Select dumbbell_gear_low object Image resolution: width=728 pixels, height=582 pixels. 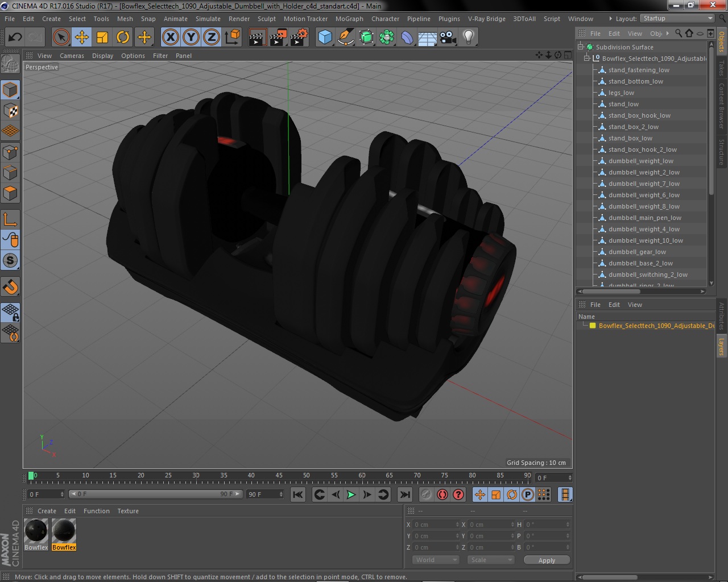pyautogui.click(x=637, y=252)
